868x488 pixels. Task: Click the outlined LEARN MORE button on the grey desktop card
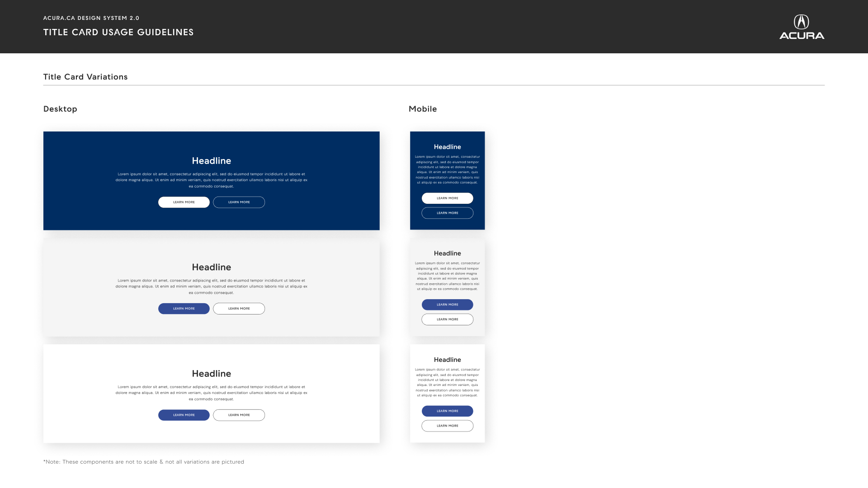tap(239, 309)
